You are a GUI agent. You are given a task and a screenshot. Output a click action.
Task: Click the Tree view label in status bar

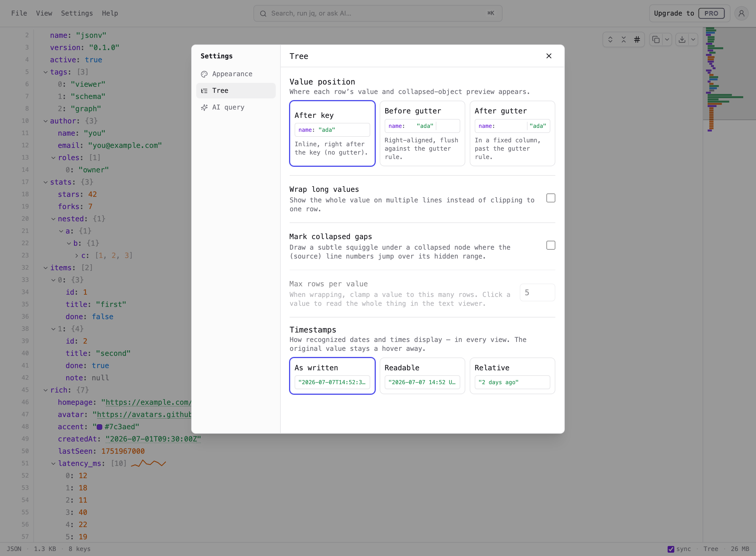[x=711, y=549]
